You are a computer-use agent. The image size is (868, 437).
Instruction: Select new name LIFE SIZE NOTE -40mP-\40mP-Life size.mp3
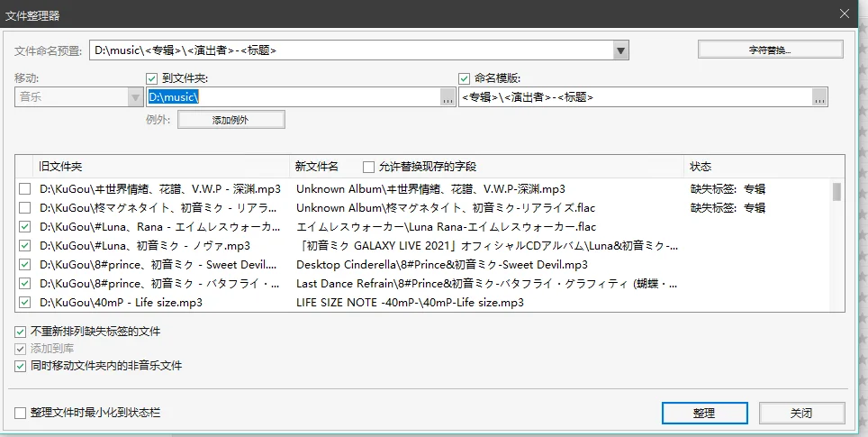[x=411, y=303]
